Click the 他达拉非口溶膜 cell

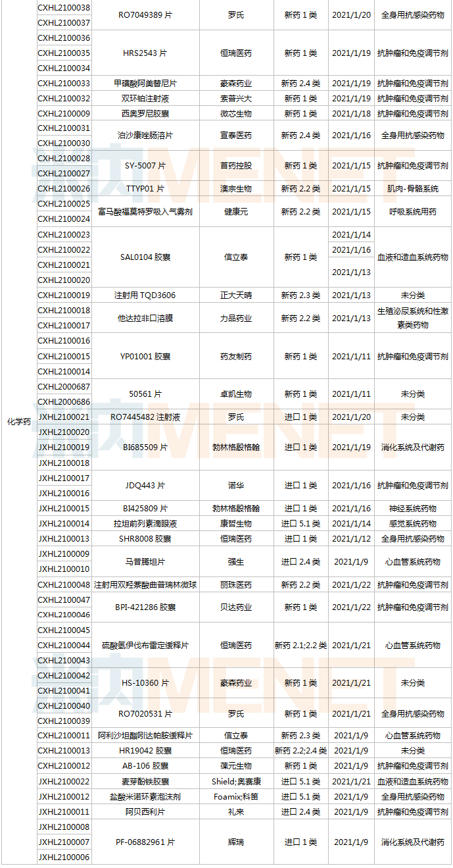pos(145,319)
